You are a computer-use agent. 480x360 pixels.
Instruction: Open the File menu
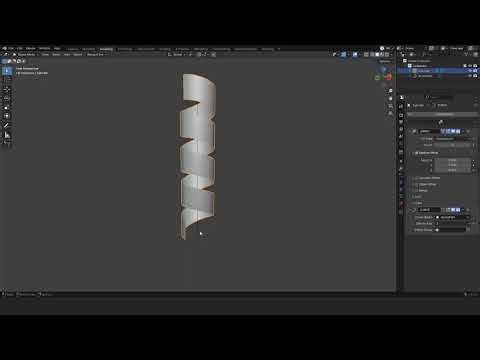[x=11, y=49]
